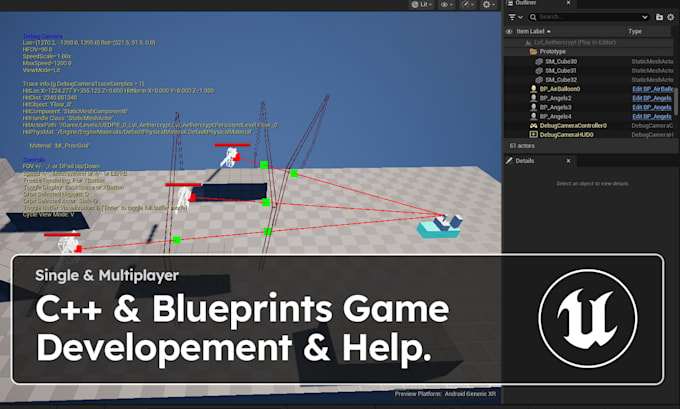Click the 61 actors status text
This screenshot has height=409, width=680.
click(x=522, y=146)
